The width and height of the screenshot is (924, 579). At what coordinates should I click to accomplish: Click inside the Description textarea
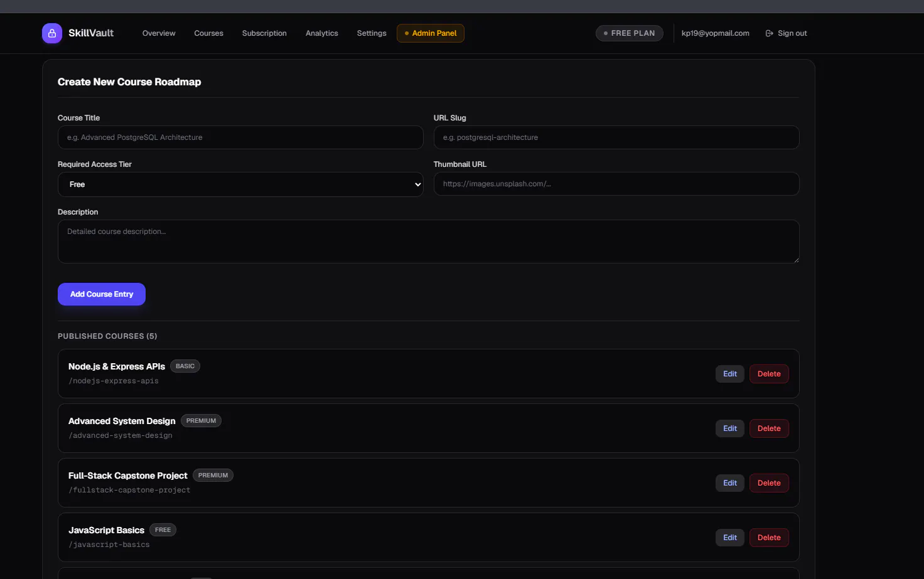point(429,242)
